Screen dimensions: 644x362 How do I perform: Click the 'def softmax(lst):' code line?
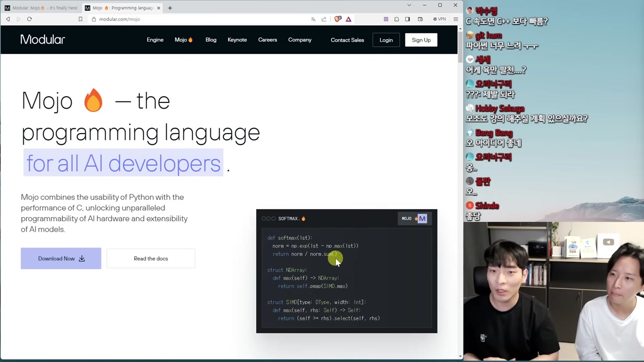click(x=290, y=238)
